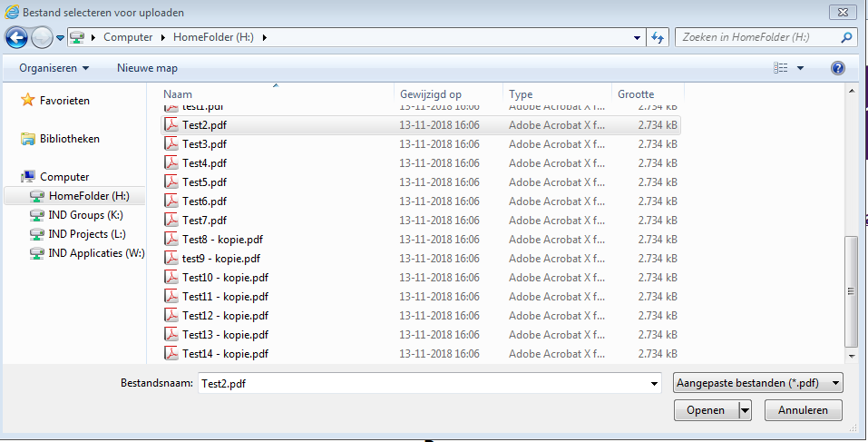Image resolution: width=868 pixels, height=442 pixels.
Task: Select IND Applicaties (W:) drive
Action: (96, 253)
